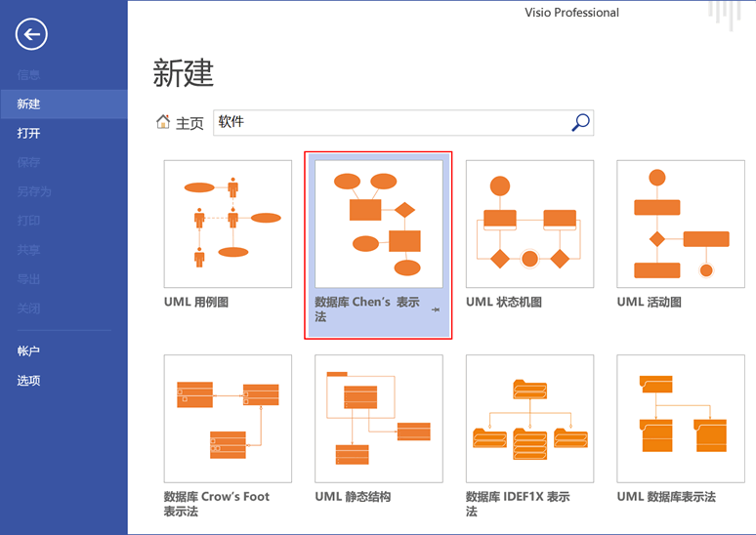The image size is (756, 535).
Task: Pin the 数据库 Chen's 表示法 template
Action: [436, 309]
